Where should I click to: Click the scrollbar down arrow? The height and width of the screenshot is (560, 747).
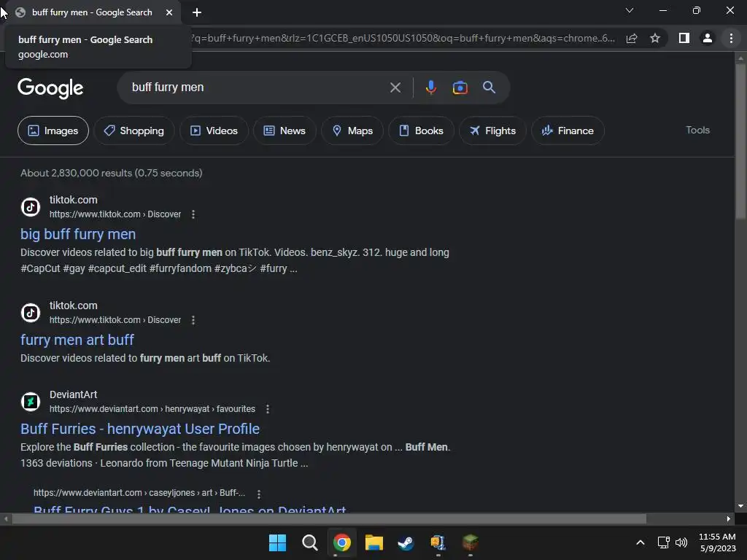740,506
